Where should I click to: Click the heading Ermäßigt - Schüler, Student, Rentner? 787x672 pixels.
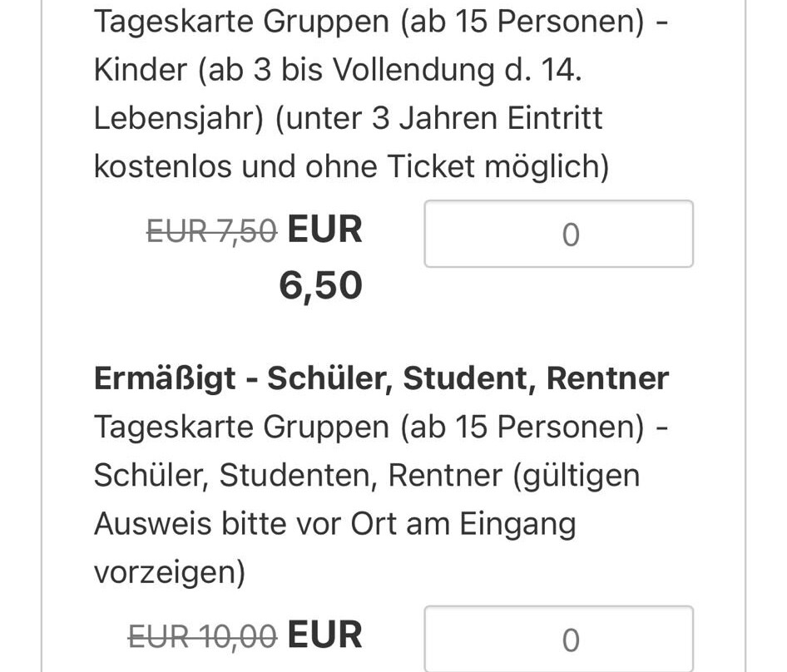tap(381, 378)
